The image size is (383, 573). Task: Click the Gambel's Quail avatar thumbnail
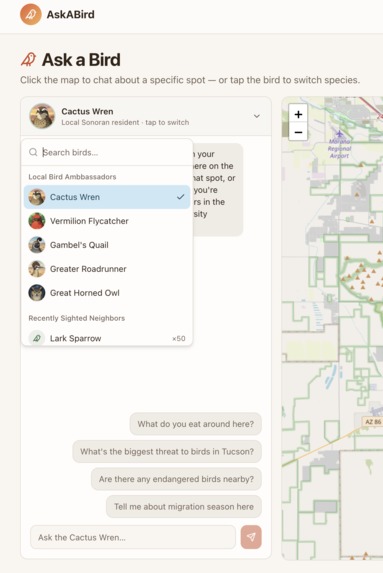[37, 245]
